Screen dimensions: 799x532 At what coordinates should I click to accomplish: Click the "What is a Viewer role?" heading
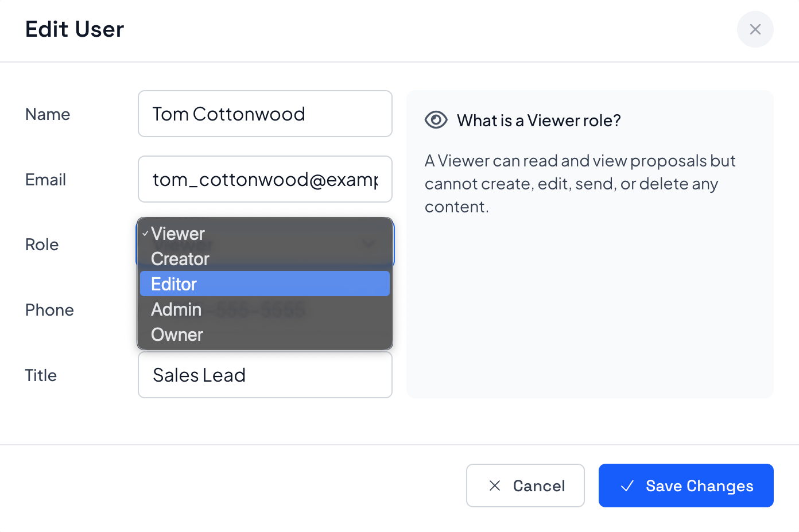pyautogui.click(x=538, y=121)
